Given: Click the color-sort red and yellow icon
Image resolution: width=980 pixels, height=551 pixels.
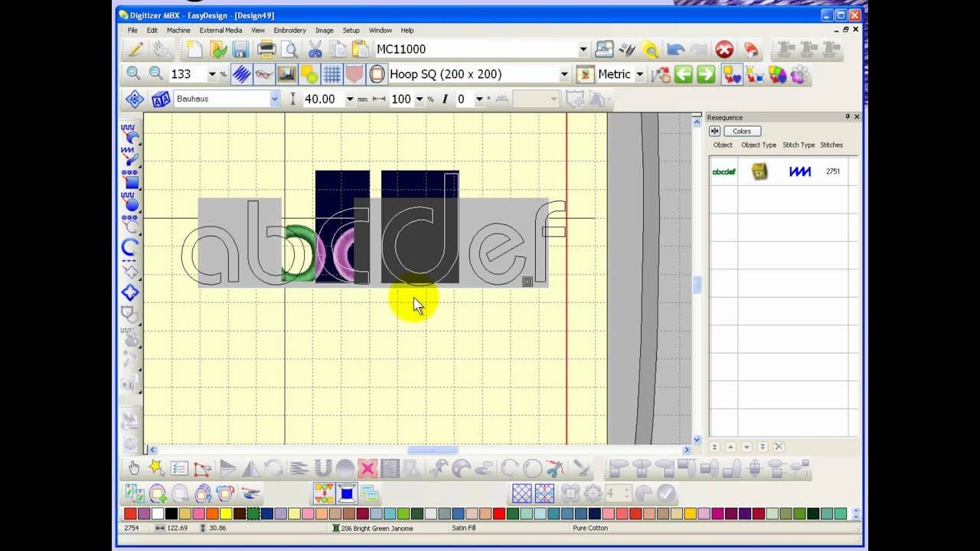Looking at the screenshot, I should pos(323,494).
